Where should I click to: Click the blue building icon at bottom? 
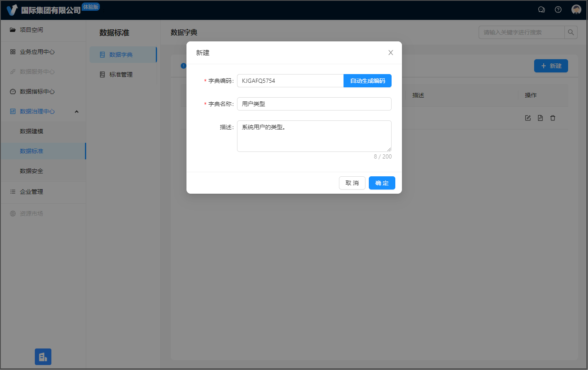click(x=43, y=357)
